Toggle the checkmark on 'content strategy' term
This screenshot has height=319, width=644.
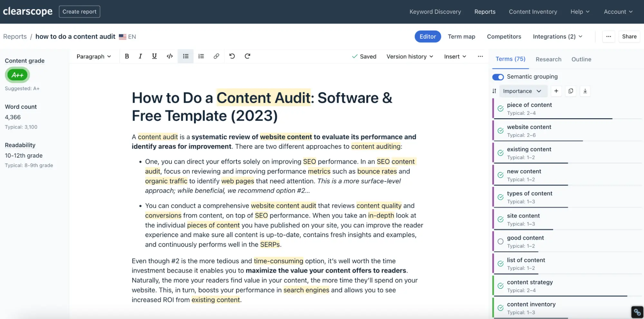tap(500, 285)
